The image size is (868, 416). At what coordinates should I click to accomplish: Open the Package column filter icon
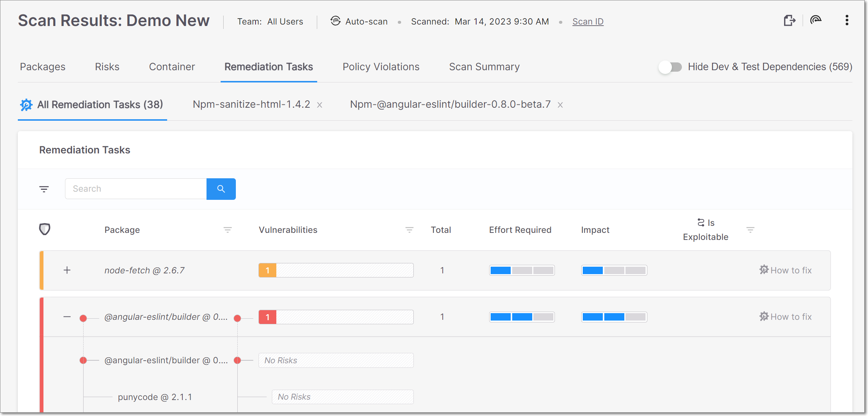click(228, 230)
